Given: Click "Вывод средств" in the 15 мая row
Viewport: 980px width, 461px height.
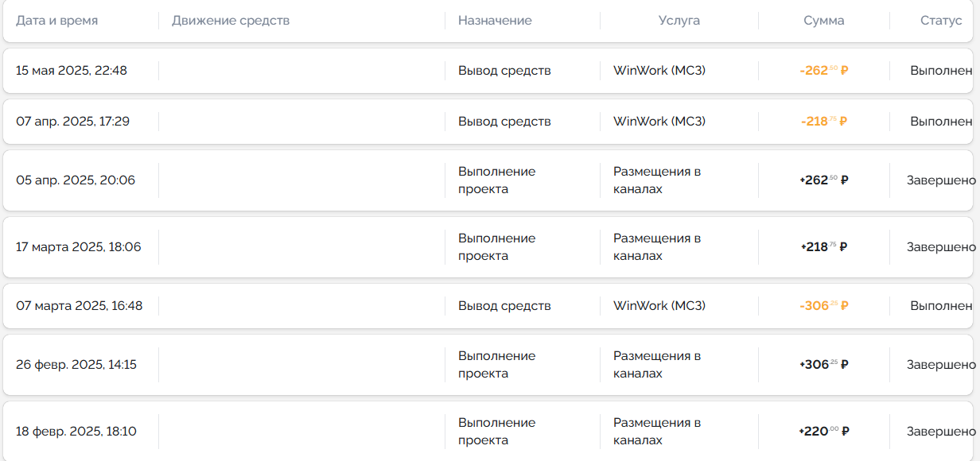Looking at the screenshot, I should [x=504, y=71].
